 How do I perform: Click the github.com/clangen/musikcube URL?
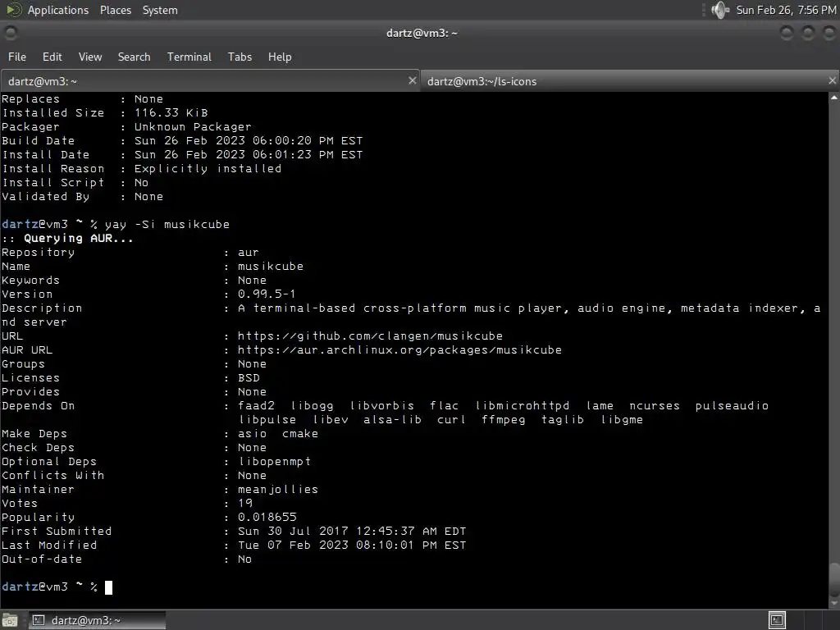pos(370,336)
